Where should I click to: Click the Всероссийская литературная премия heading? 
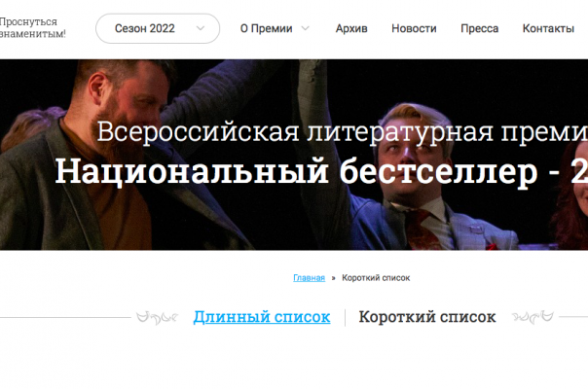click(x=343, y=132)
